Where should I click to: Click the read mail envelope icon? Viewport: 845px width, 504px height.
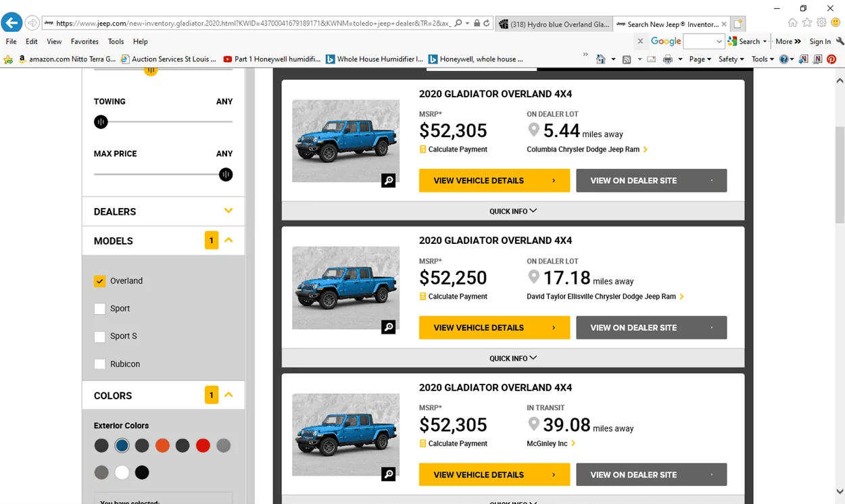[x=652, y=59]
